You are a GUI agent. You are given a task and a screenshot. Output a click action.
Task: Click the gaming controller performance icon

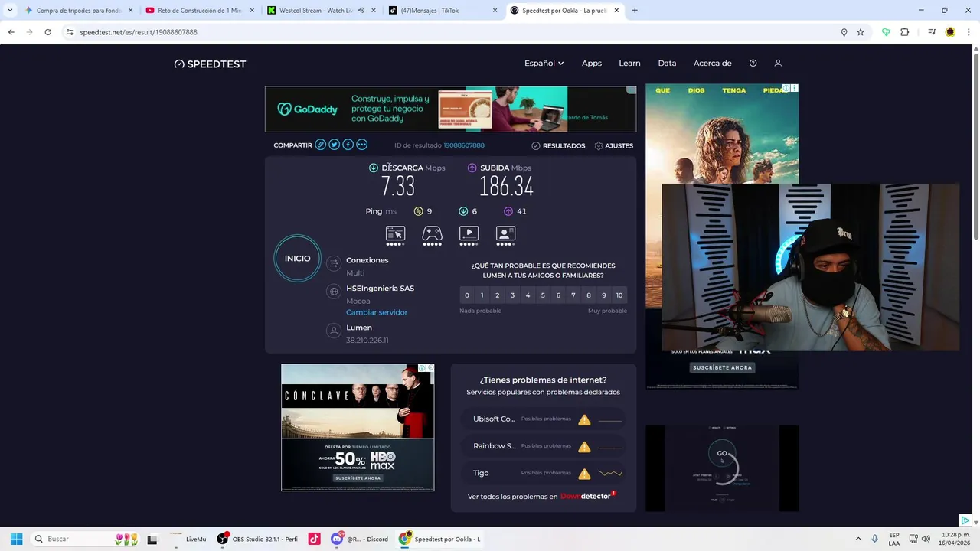432,233
